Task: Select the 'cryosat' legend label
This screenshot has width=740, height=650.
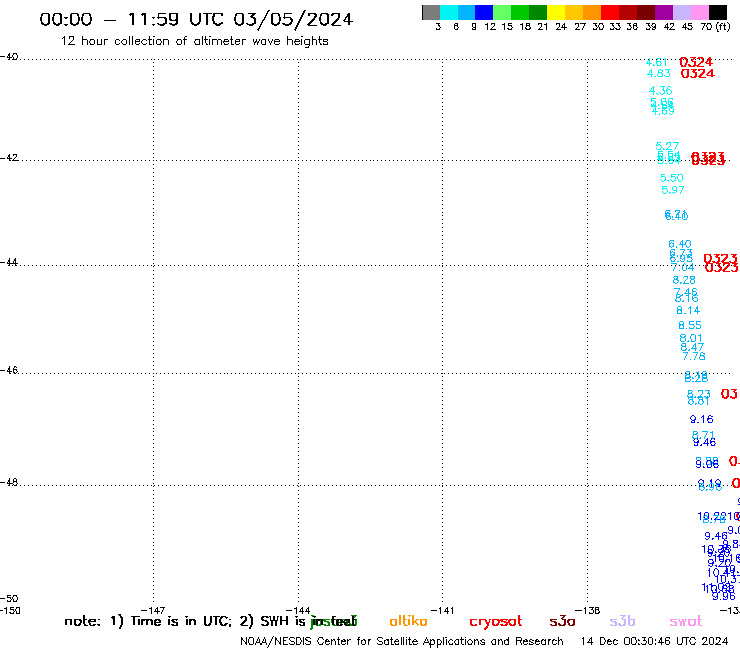Action: (x=496, y=622)
